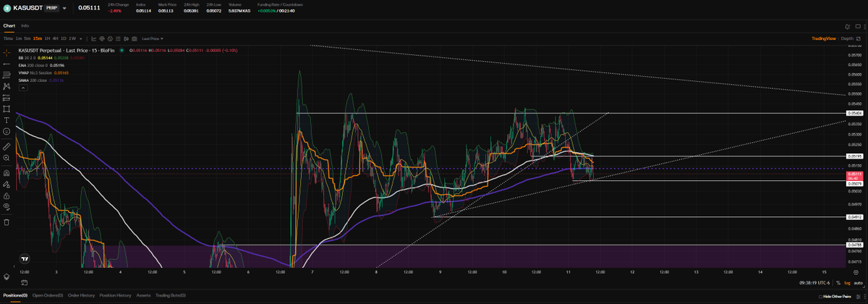Expand the chart to fullscreen
The image size is (868, 304).
coord(858,38)
